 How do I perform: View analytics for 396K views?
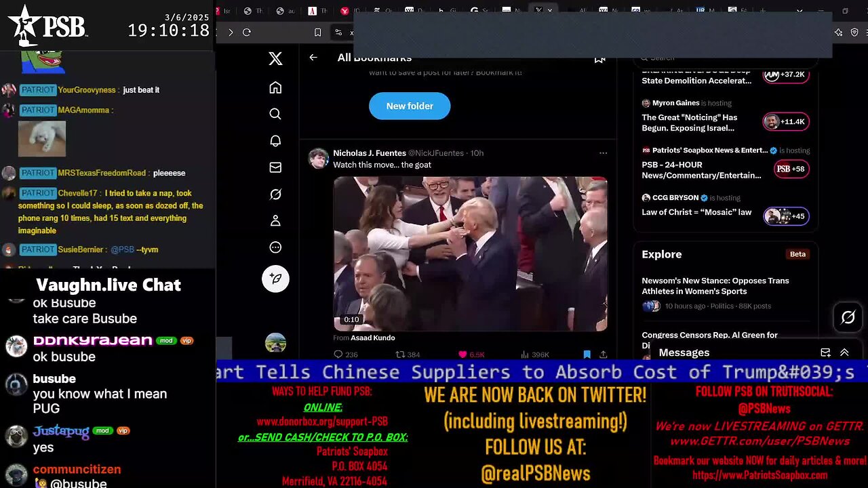[534, 354]
